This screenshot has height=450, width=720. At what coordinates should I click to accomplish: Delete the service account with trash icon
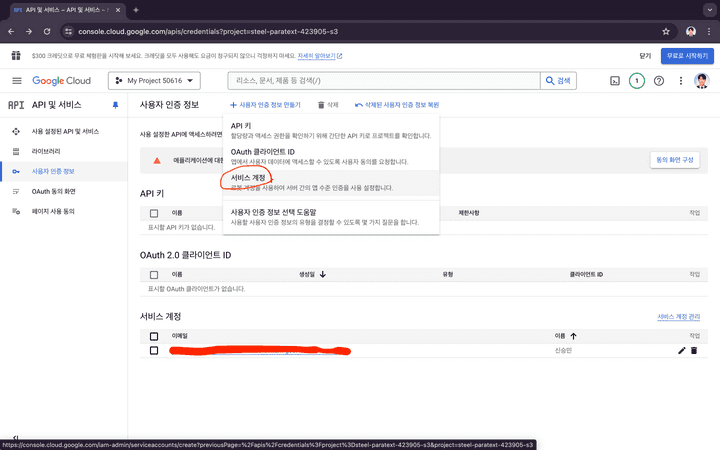694,351
